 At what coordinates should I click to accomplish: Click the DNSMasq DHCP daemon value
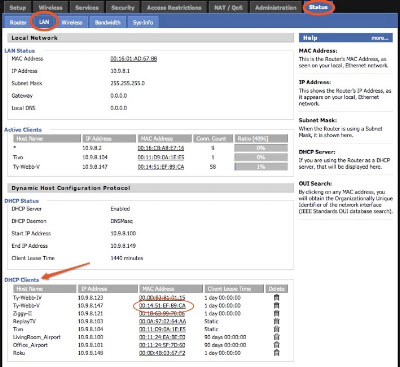point(121,221)
